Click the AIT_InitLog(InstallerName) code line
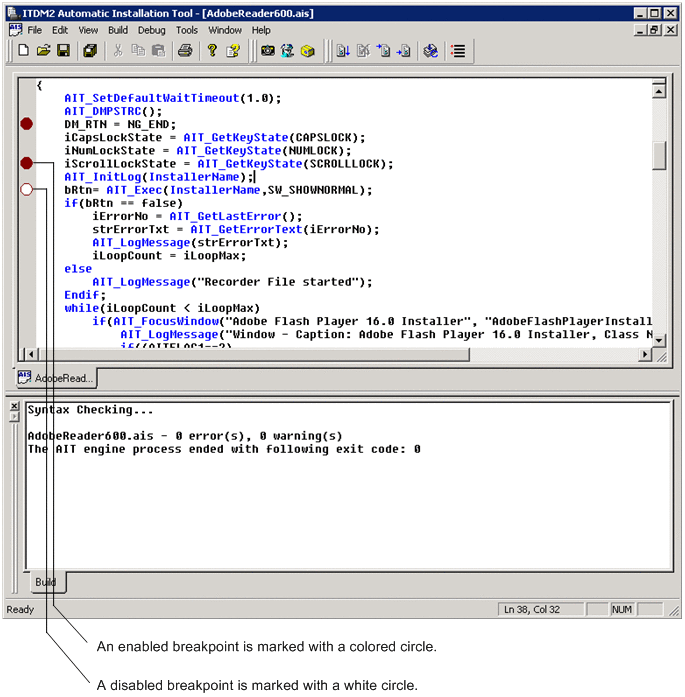Image resolution: width=685 pixels, height=697 pixels. point(159,177)
